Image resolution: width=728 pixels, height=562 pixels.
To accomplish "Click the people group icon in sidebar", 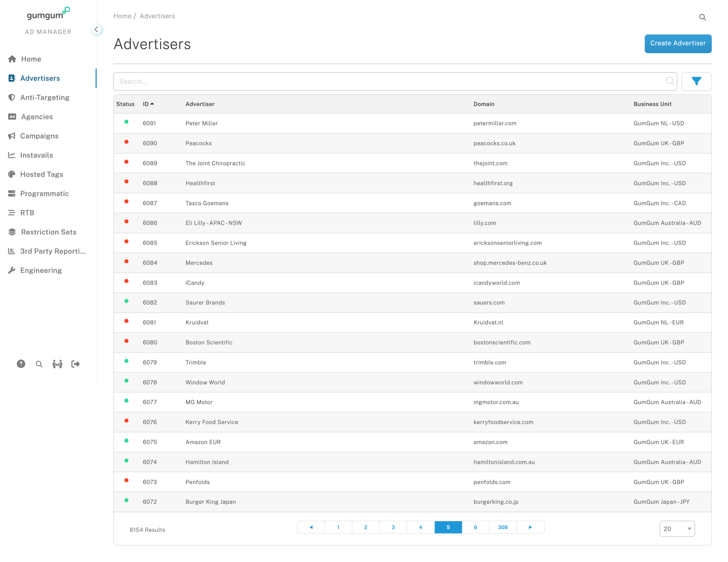I will click(x=57, y=364).
